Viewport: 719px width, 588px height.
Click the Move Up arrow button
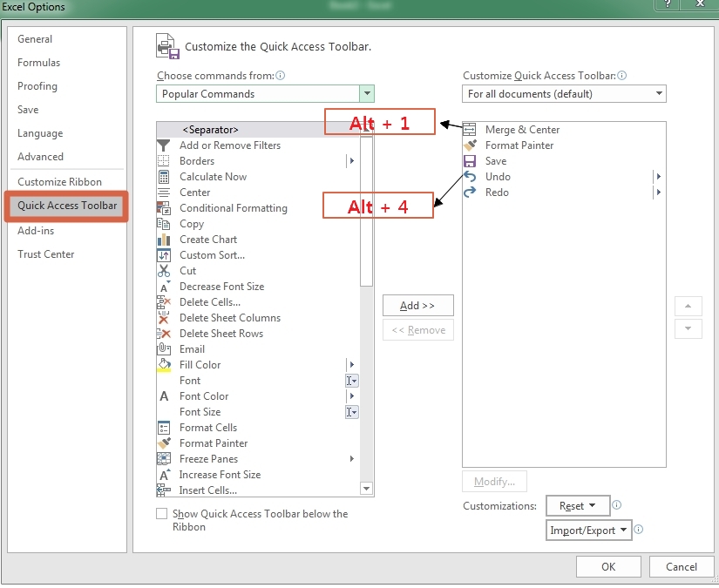click(x=688, y=306)
